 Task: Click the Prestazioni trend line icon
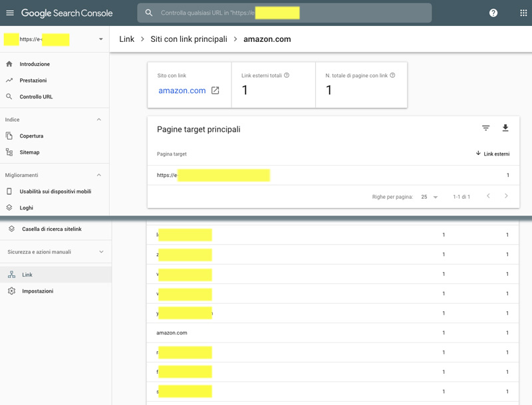click(9, 80)
